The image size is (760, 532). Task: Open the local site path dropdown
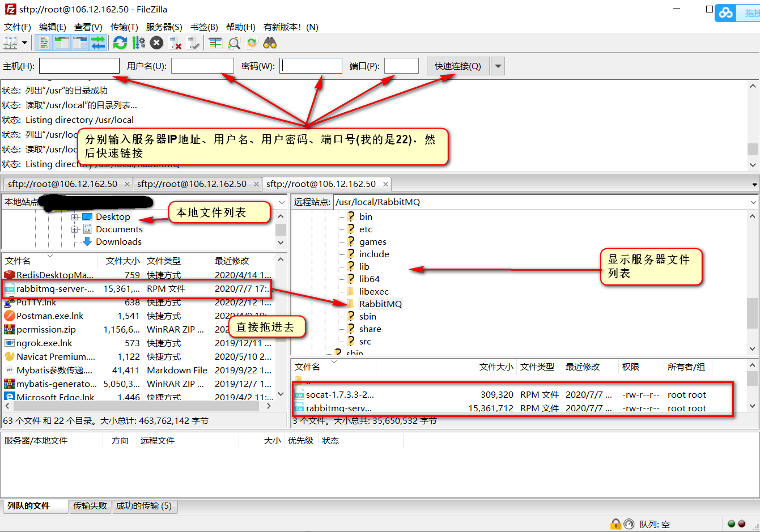(282, 202)
